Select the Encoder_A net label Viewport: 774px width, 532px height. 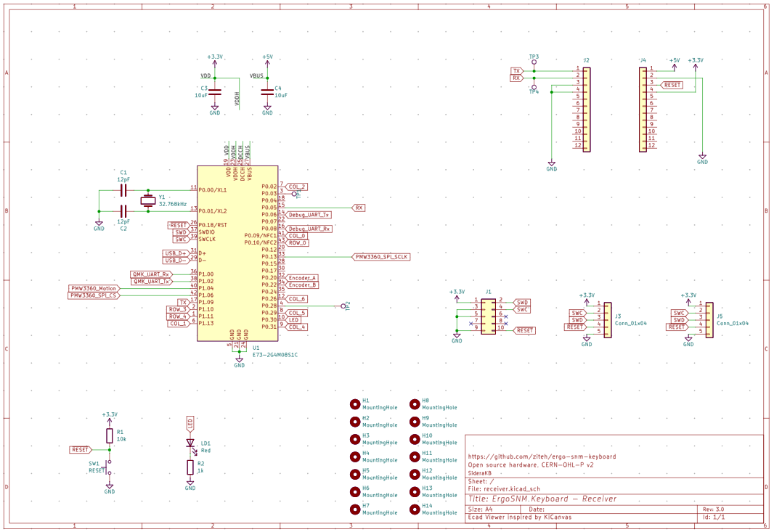(x=302, y=278)
